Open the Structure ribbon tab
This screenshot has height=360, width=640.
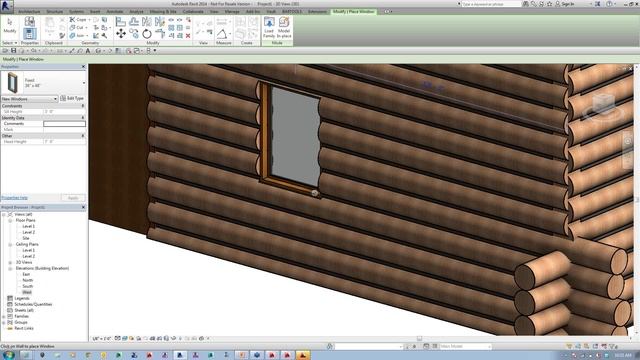[x=55, y=12]
